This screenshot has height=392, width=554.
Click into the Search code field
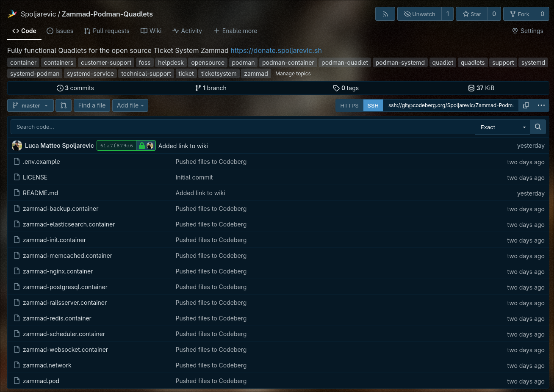click(x=243, y=127)
